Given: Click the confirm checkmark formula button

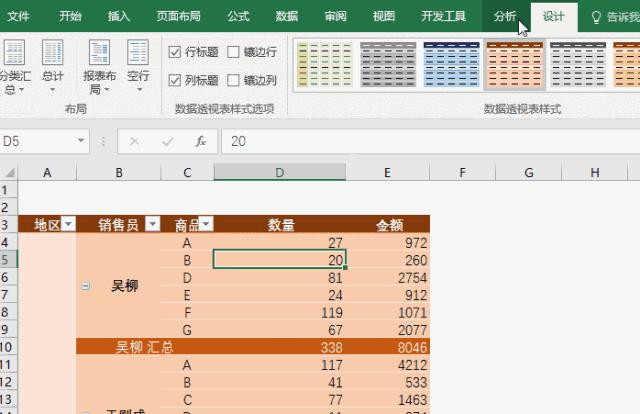Looking at the screenshot, I should click(x=168, y=141).
